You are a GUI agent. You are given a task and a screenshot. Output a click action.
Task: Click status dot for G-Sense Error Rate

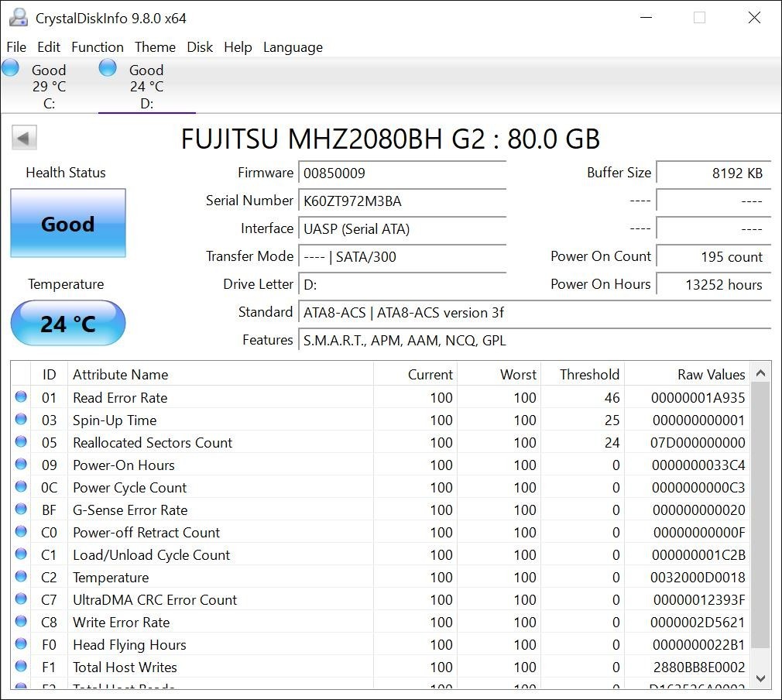(x=21, y=509)
